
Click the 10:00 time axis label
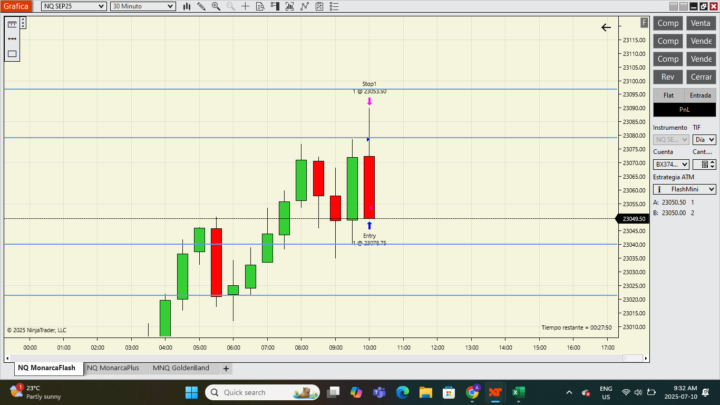coord(369,348)
